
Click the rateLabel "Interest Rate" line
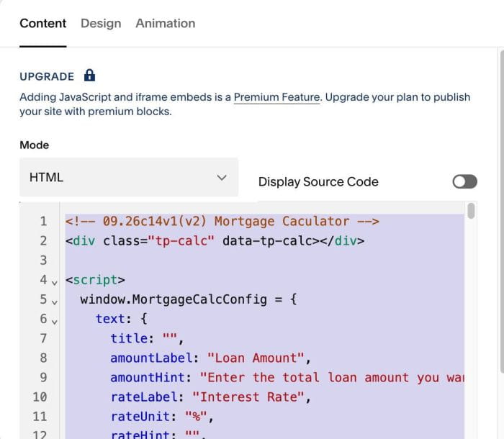pos(210,397)
